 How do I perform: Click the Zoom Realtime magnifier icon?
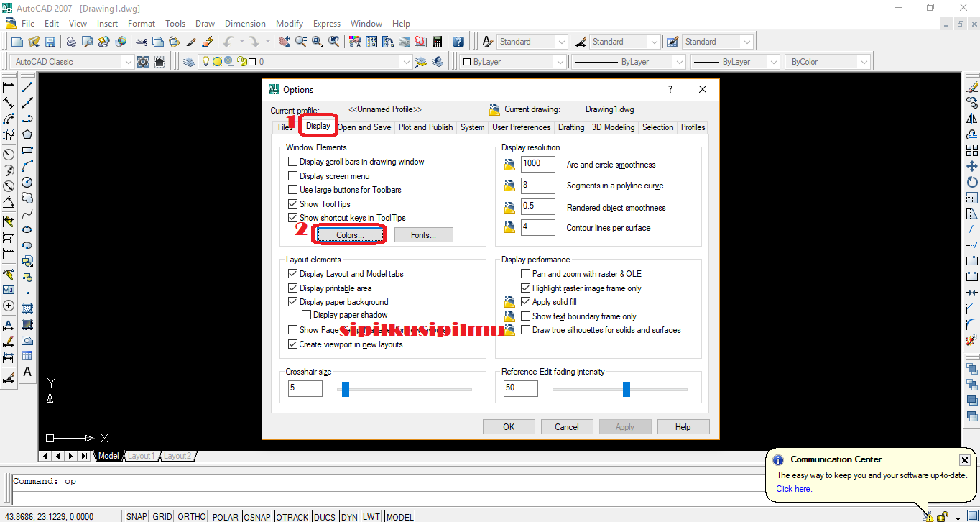300,42
